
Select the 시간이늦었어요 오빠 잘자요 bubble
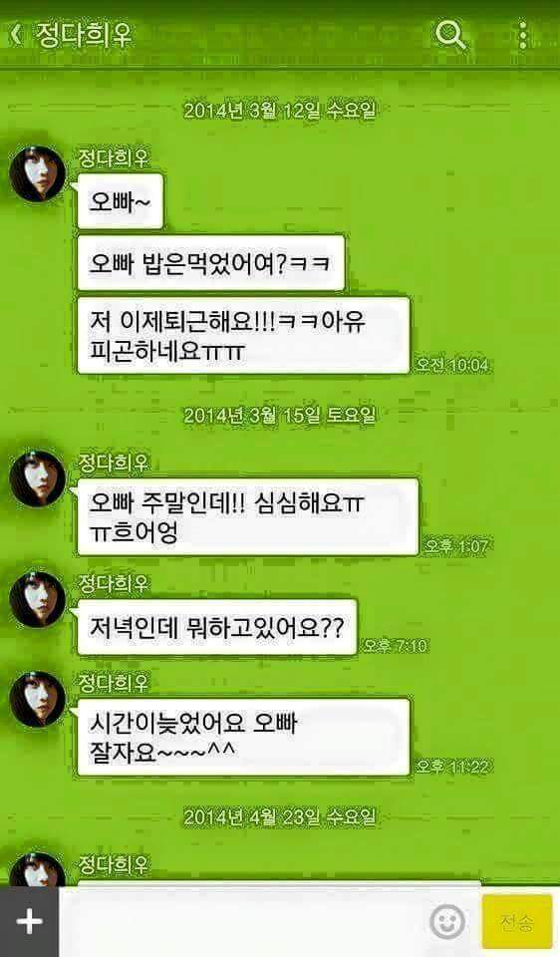point(243,738)
